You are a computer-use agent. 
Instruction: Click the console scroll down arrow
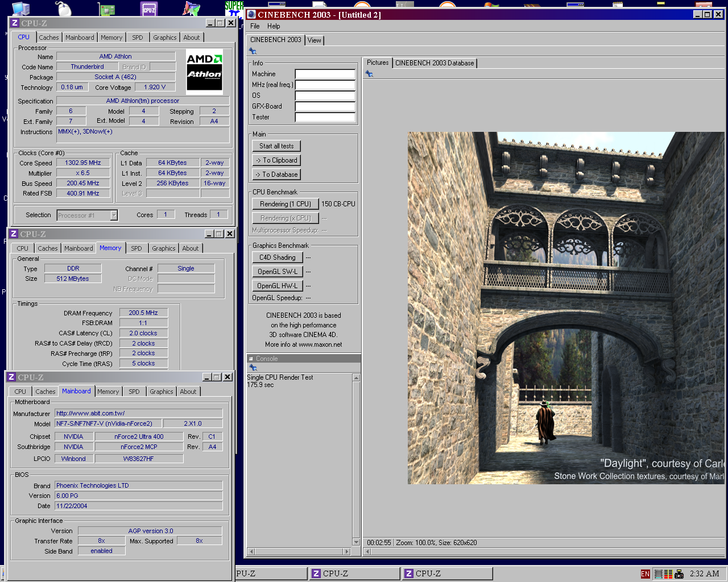356,542
